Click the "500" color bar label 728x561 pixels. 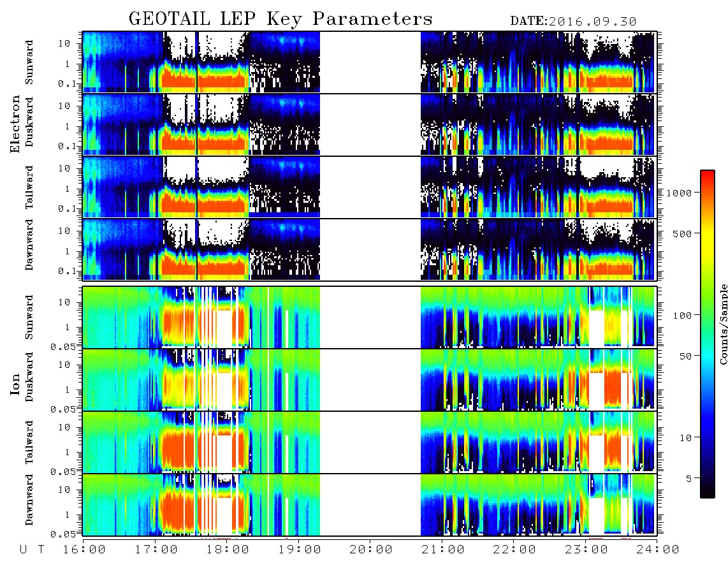tap(683, 233)
